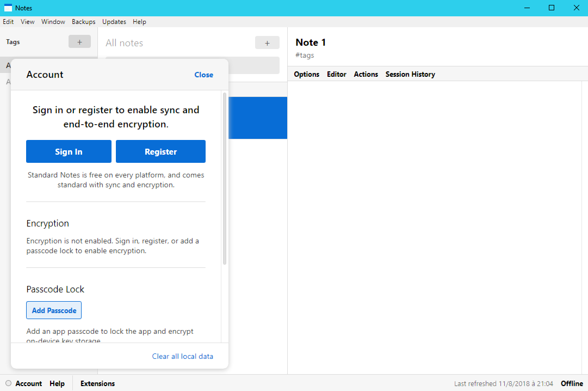Click the note editor vertical scrollbar
The height and width of the screenshot is (391, 588).
click(585, 227)
